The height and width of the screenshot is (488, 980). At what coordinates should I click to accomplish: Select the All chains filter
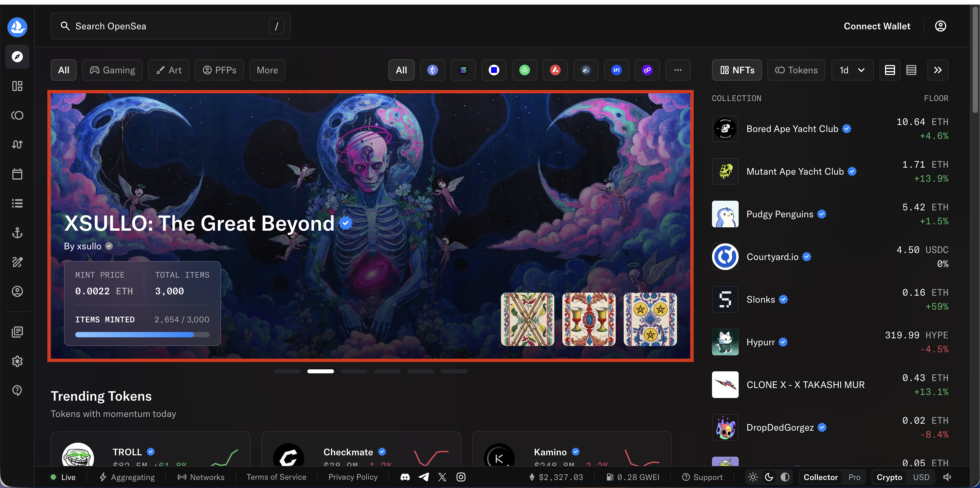[x=401, y=70]
